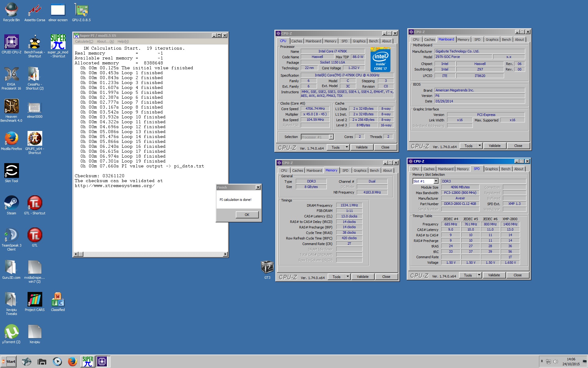This screenshot has height=368, width=588.
Task: Launch GTL - Shortcut icon
Action: 35,205
